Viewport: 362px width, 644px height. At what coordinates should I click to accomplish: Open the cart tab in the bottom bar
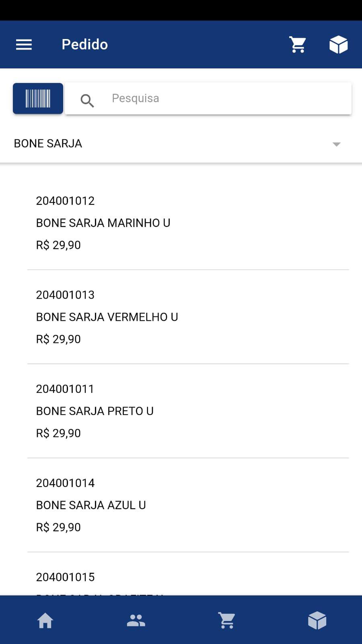coord(226,620)
